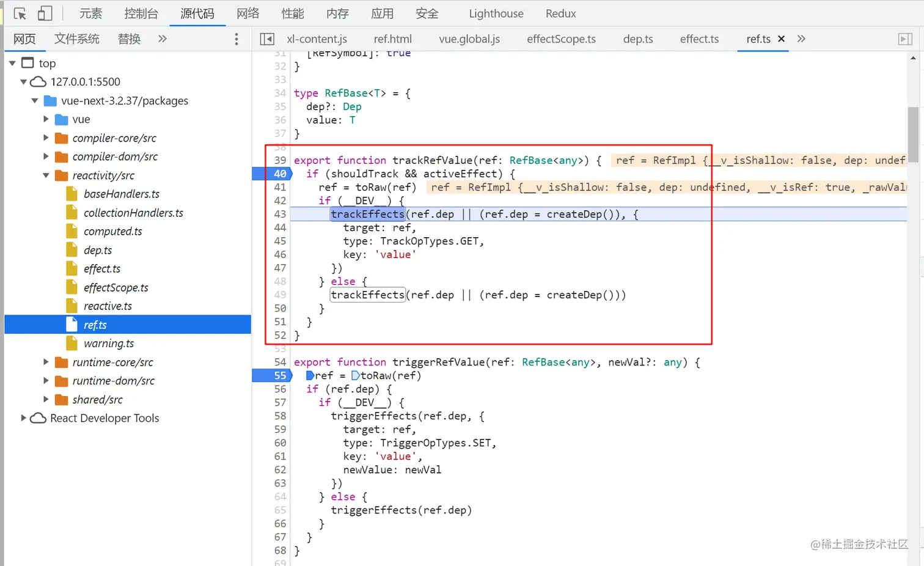Open the 安全 panel tab
Image resolution: width=924 pixels, height=566 pixels.
pos(427,13)
